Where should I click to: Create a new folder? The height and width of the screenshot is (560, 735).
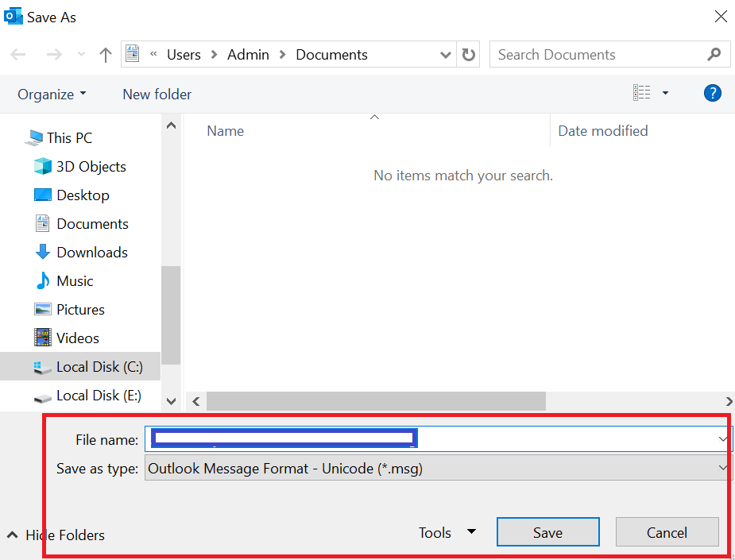(157, 94)
